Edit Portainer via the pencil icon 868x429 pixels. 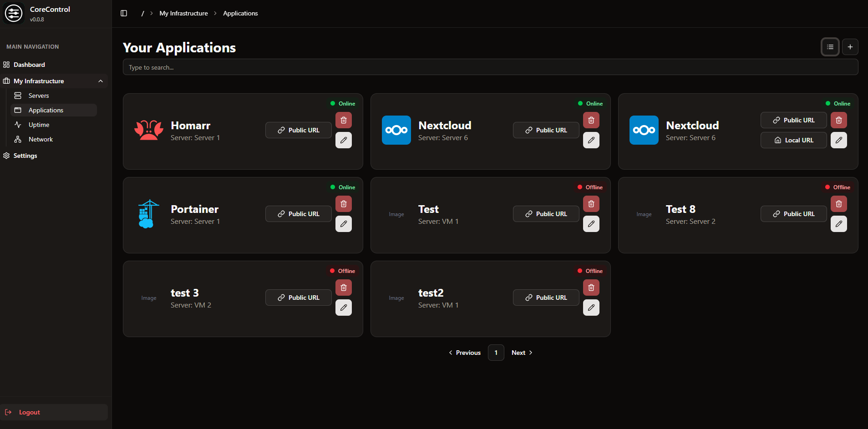point(344,224)
